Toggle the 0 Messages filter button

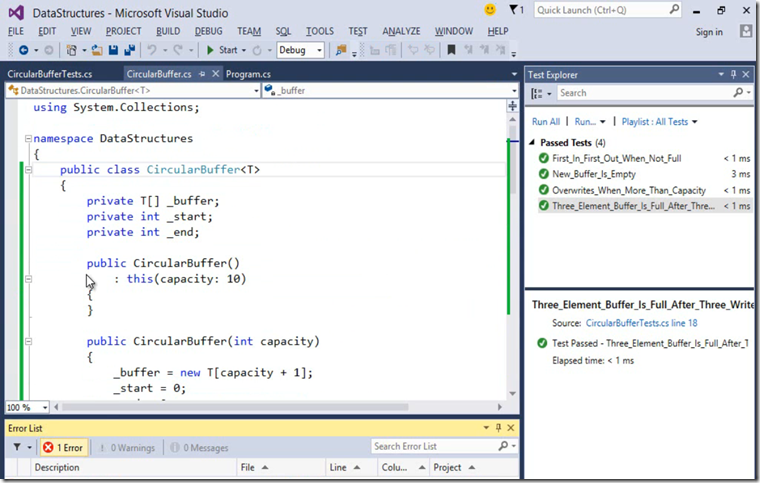point(199,448)
